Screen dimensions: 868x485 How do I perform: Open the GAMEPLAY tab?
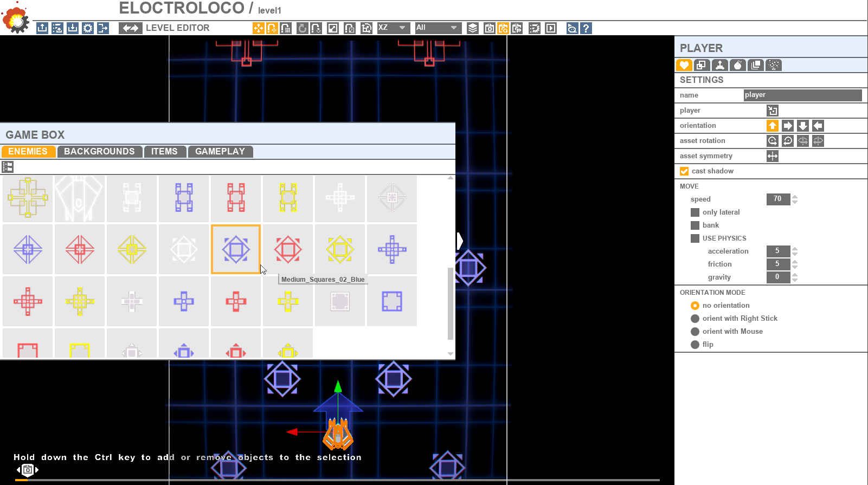click(220, 152)
